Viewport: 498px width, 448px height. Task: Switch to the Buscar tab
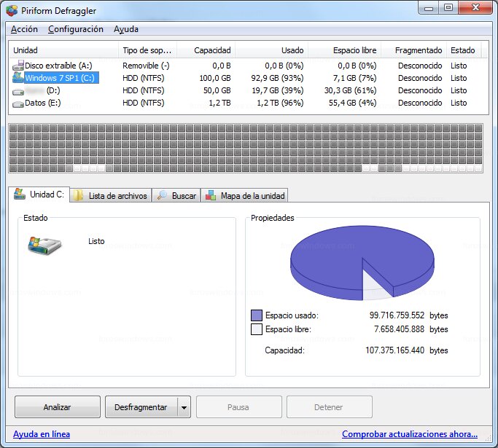click(176, 195)
